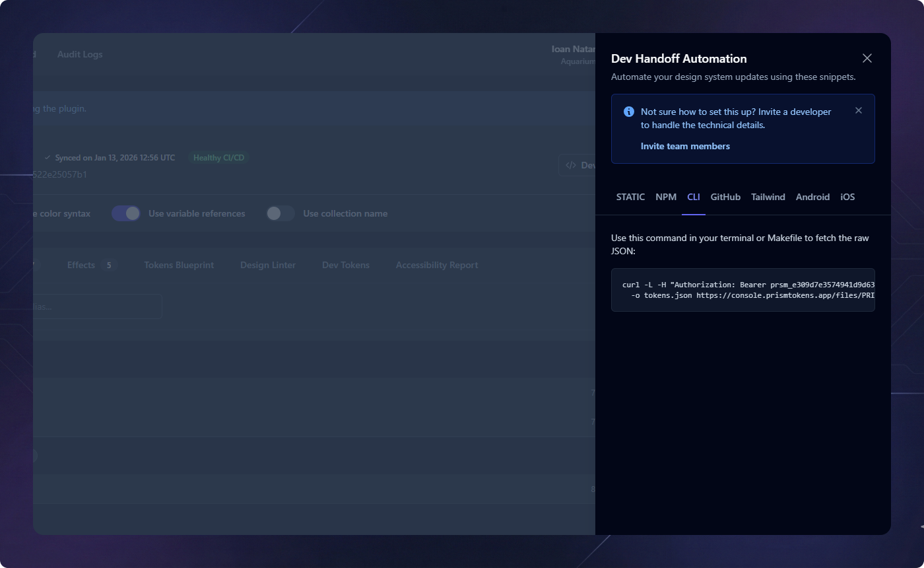Enable the Use collection name toggle

280,213
